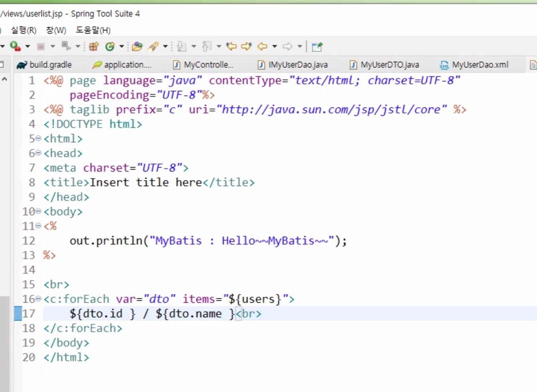Switch to the build.gradle tab
537x392 pixels.
[x=44, y=65]
